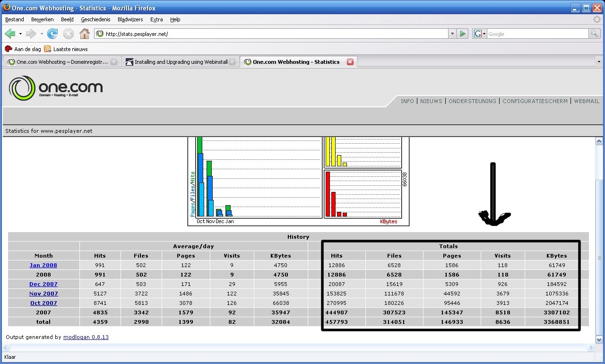Image resolution: width=605 pixels, height=364 pixels.
Task: Click the vertical scrollbar up arrow
Action: [599, 141]
